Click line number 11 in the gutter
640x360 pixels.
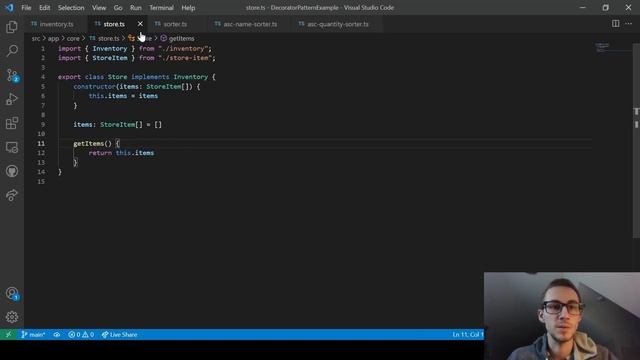[41, 143]
